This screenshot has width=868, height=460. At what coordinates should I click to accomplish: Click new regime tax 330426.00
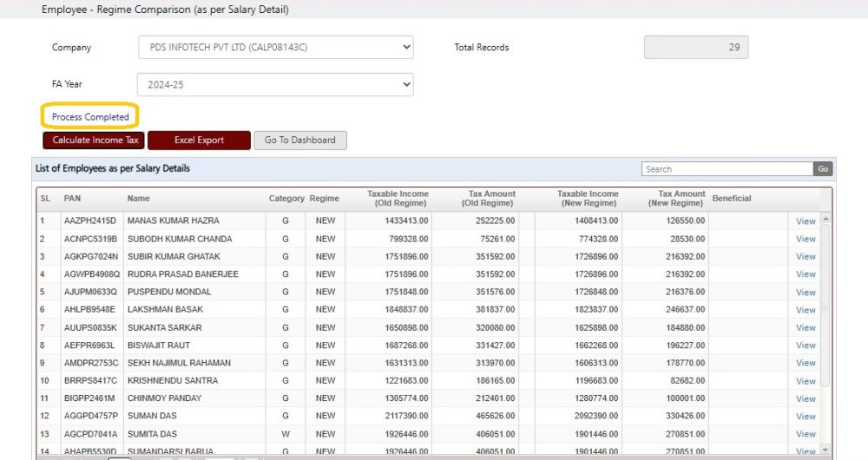(x=686, y=416)
